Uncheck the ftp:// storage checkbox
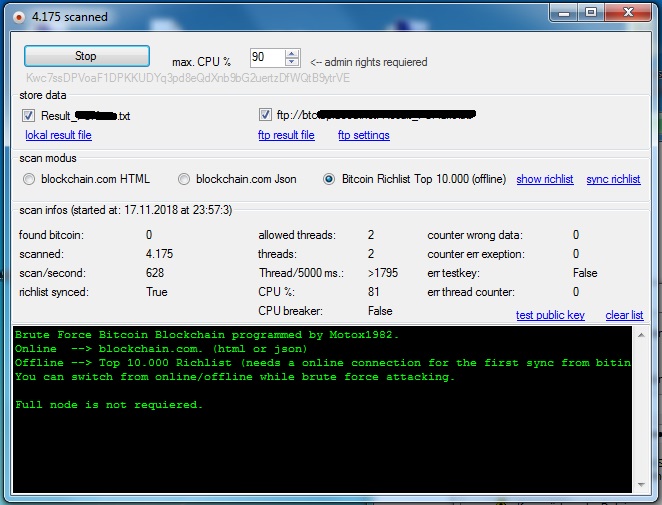662x505 pixels. [x=265, y=114]
